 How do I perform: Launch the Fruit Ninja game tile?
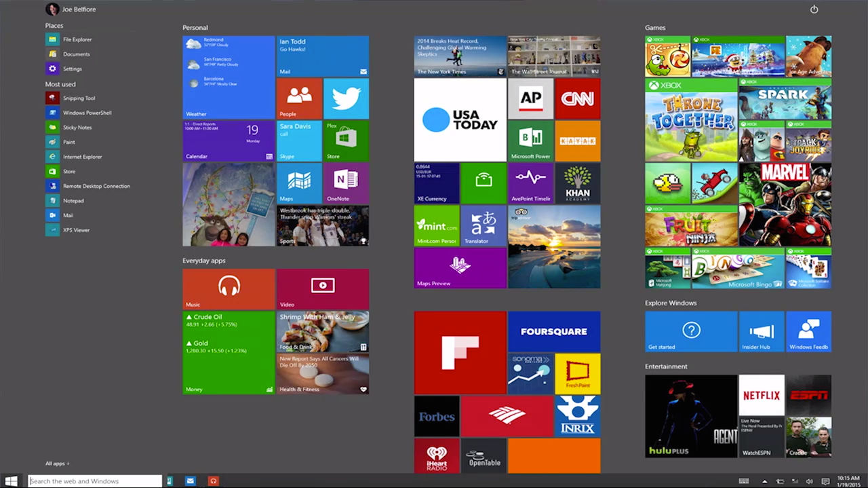click(x=691, y=227)
